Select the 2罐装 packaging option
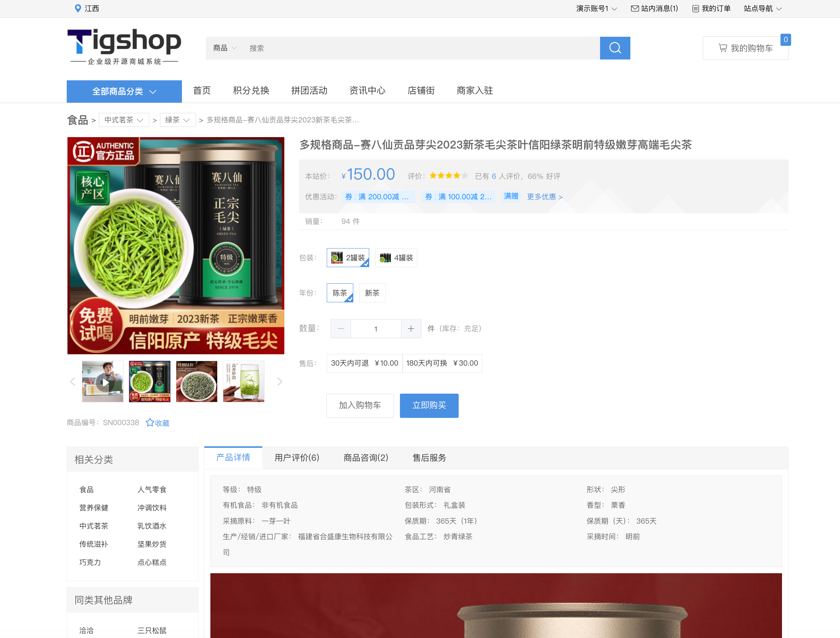 click(x=348, y=258)
